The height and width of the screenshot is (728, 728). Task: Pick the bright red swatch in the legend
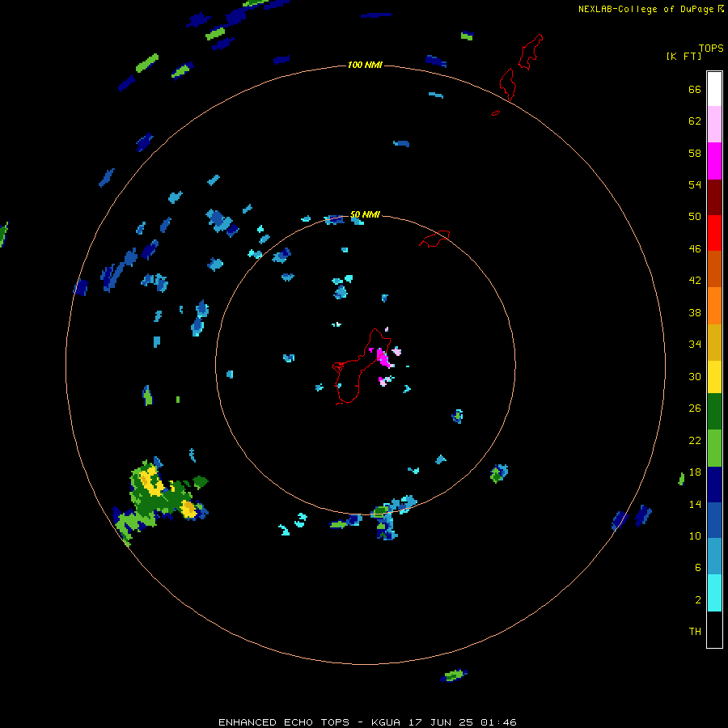pos(714,233)
